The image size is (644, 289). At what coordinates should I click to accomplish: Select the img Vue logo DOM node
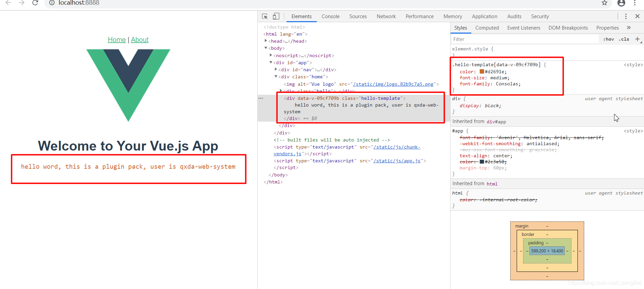pyautogui.click(x=361, y=84)
